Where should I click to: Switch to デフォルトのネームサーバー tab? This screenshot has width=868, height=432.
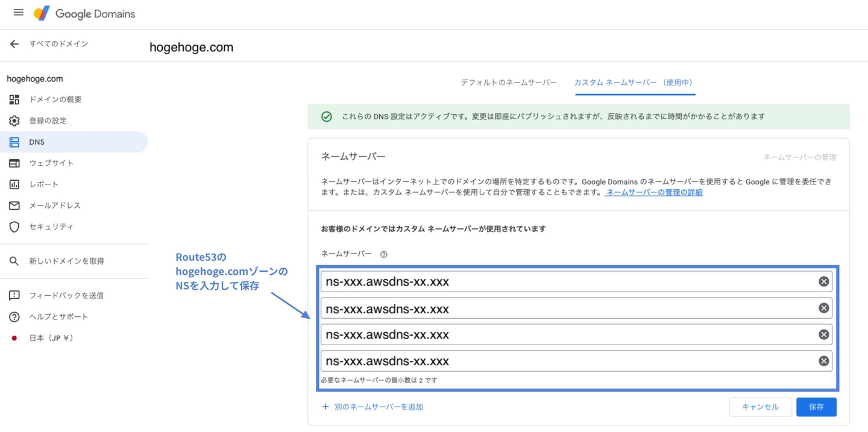(509, 83)
